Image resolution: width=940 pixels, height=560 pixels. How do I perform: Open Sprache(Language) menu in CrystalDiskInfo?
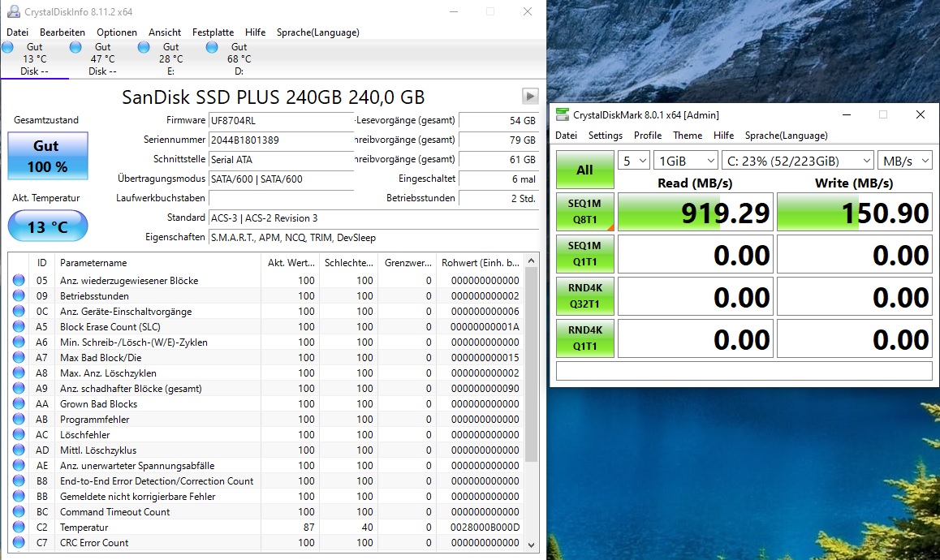click(317, 32)
